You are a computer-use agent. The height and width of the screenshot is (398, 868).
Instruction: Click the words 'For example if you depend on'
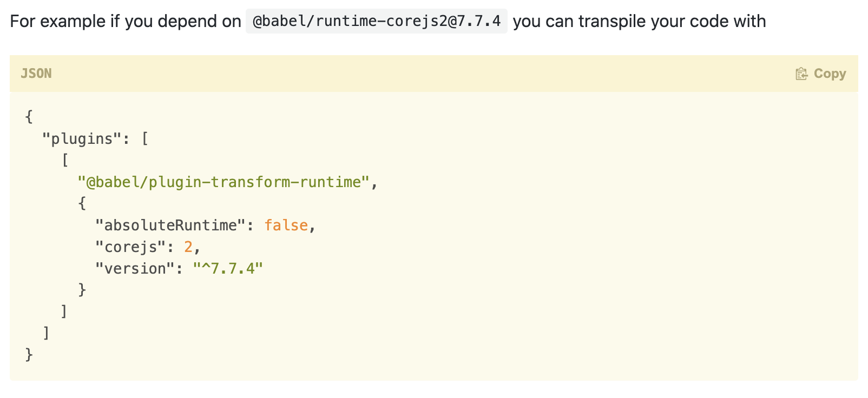[126, 22]
